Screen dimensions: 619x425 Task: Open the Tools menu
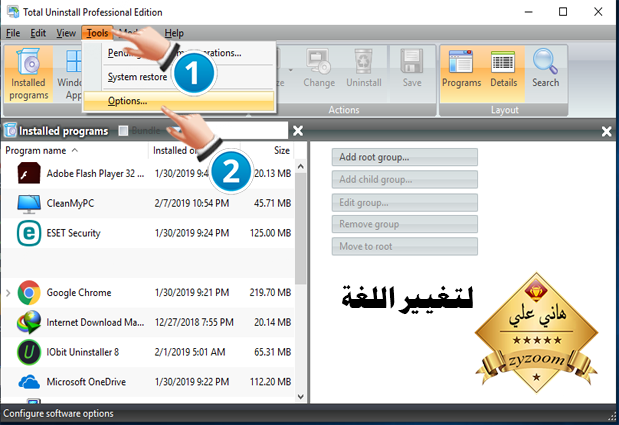(98, 33)
